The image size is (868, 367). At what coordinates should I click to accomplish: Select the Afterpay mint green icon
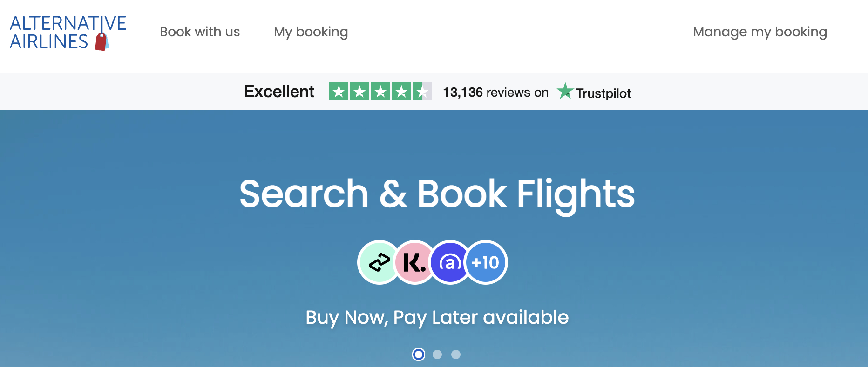point(380,262)
